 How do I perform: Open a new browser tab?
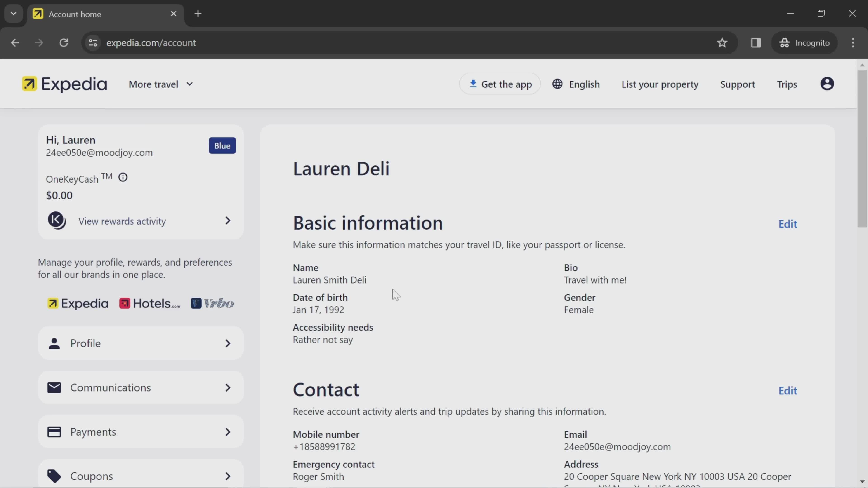(198, 14)
